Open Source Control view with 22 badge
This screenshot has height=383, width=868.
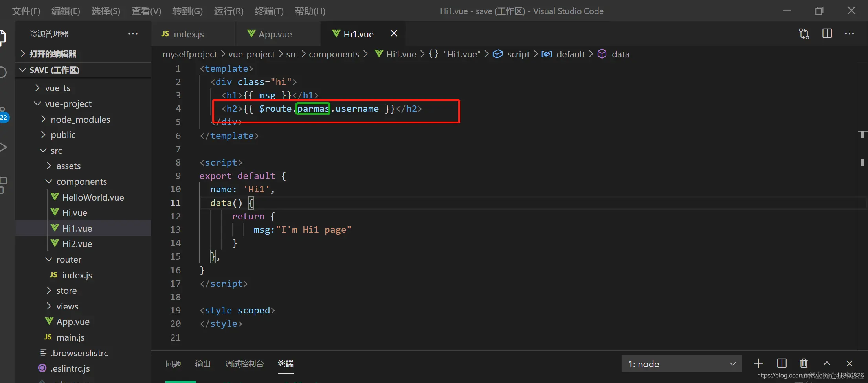point(4,115)
